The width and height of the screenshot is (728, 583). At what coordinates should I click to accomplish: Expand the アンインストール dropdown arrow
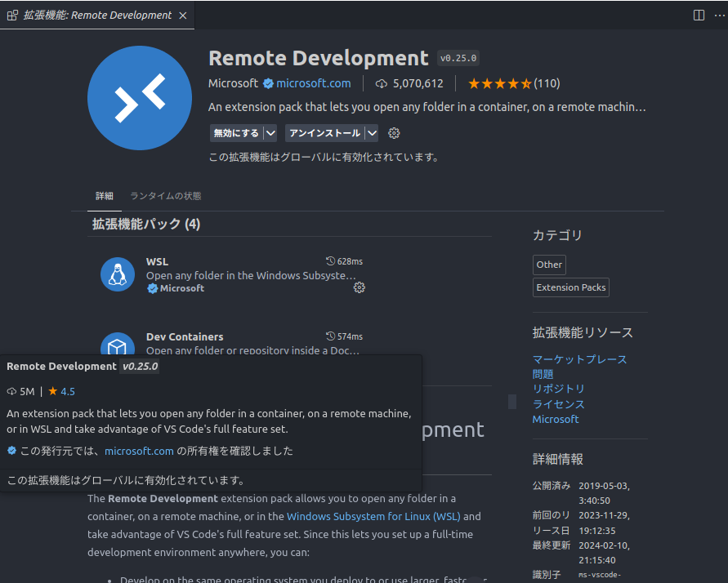(373, 134)
